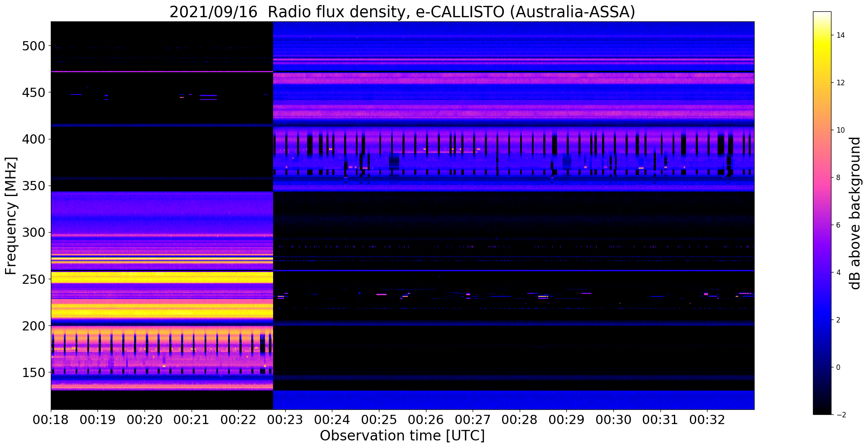Click the 'Frequency [MHz]' axis label
The image size is (868, 448).
pyautogui.click(x=11, y=216)
